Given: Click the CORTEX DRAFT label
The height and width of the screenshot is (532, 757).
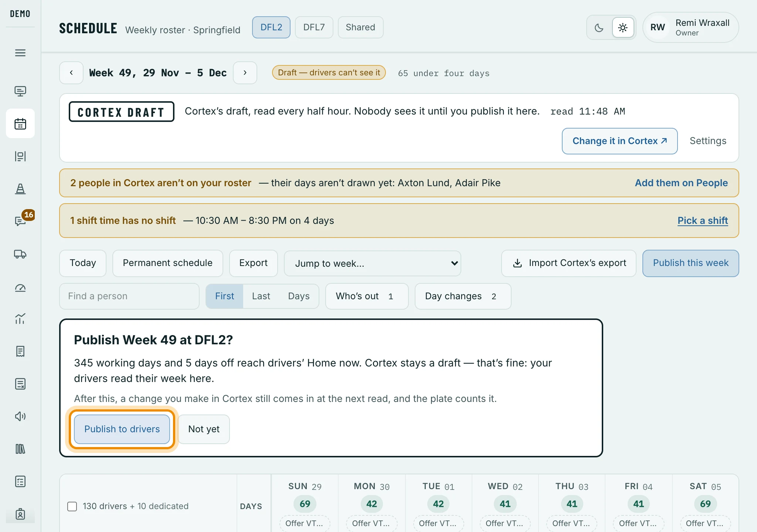Looking at the screenshot, I should 121,112.
